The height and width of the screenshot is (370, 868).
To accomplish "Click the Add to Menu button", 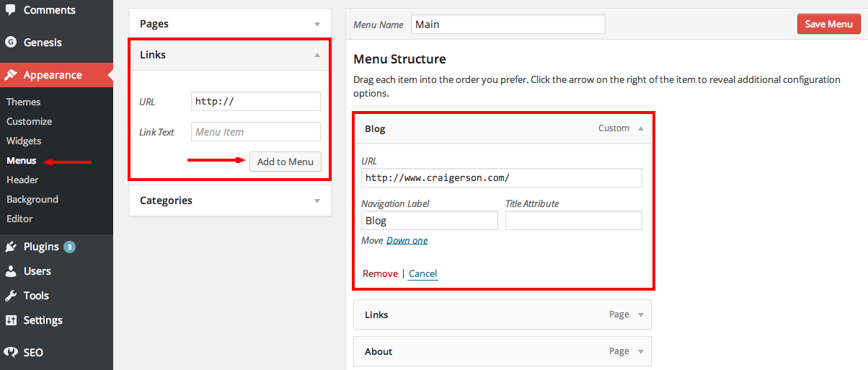I will coord(285,162).
